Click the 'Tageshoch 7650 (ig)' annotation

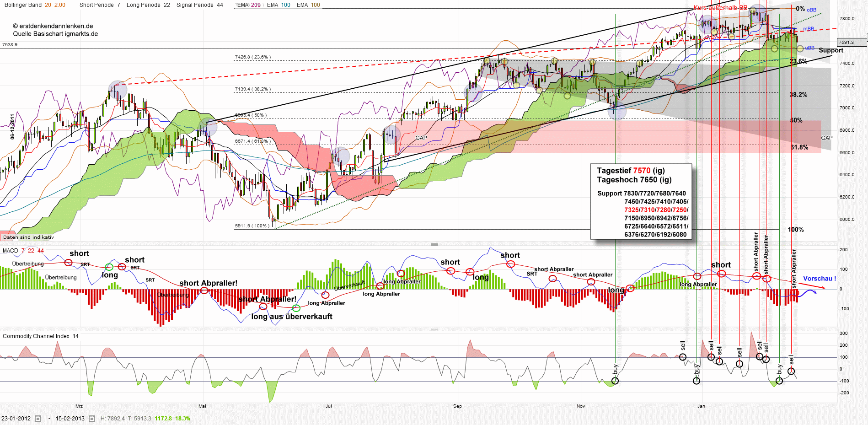[634, 180]
